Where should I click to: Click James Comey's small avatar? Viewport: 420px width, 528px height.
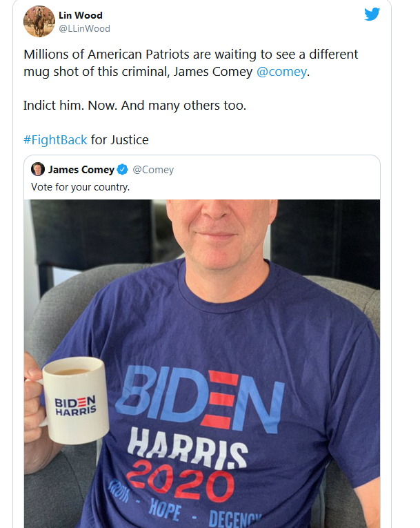pos(38,169)
